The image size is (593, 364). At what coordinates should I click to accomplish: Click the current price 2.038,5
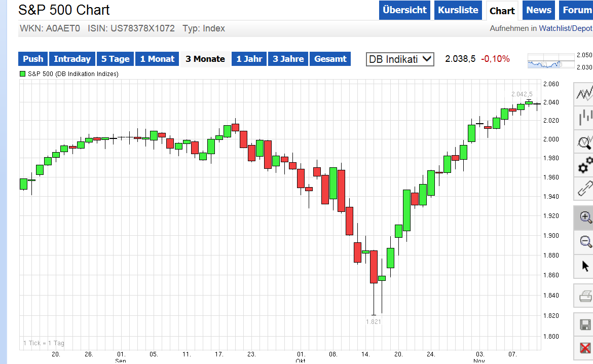tap(460, 59)
